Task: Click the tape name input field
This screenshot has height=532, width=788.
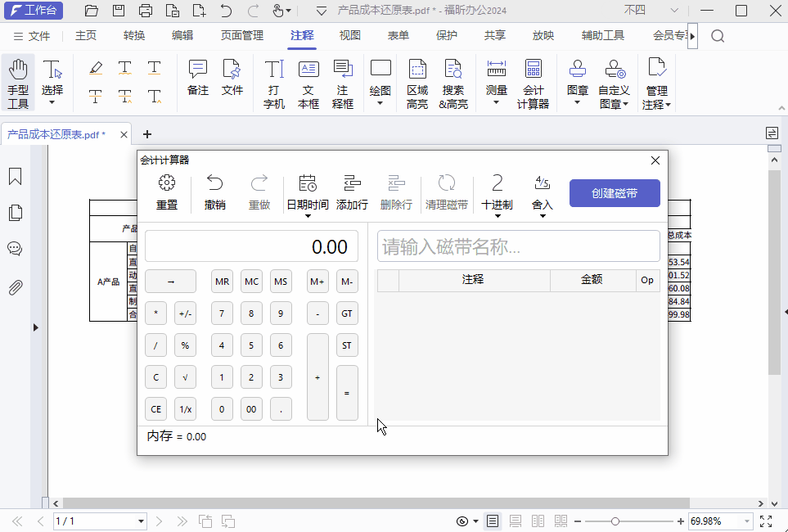Action: tap(519, 246)
